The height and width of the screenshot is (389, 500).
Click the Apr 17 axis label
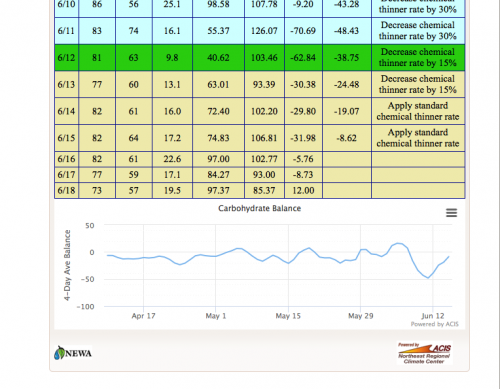pyautogui.click(x=143, y=316)
